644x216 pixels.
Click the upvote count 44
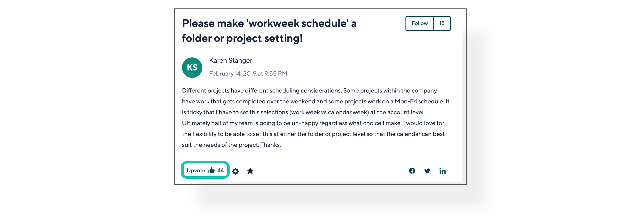[x=220, y=170]
